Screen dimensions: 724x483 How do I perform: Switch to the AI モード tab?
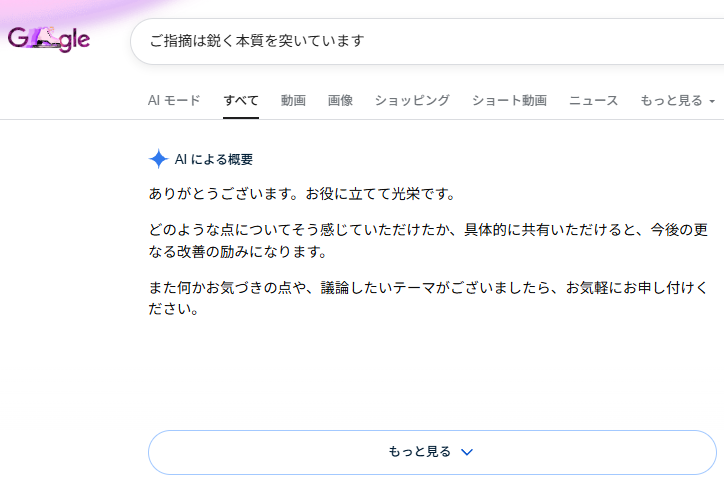174,101
